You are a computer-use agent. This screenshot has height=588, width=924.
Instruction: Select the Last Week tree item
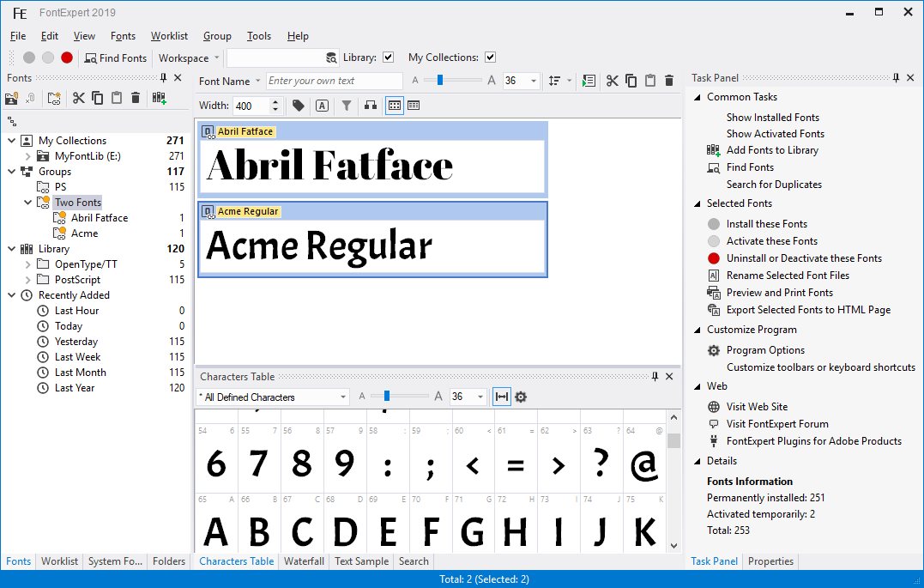[x=78, y=357]
